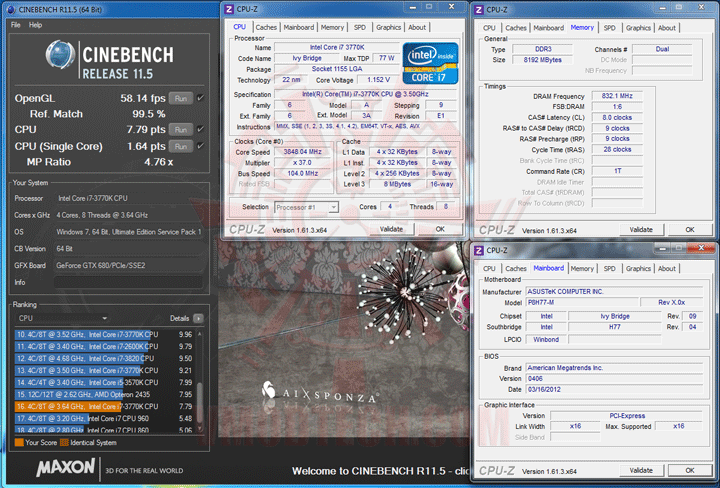
Task: Click the CPU-Z icon in the Memory window title bar
Action: point(478,9)
